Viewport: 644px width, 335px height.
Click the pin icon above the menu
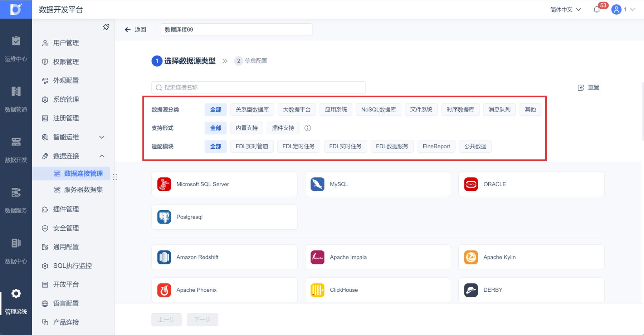click(x=106, y=27)
